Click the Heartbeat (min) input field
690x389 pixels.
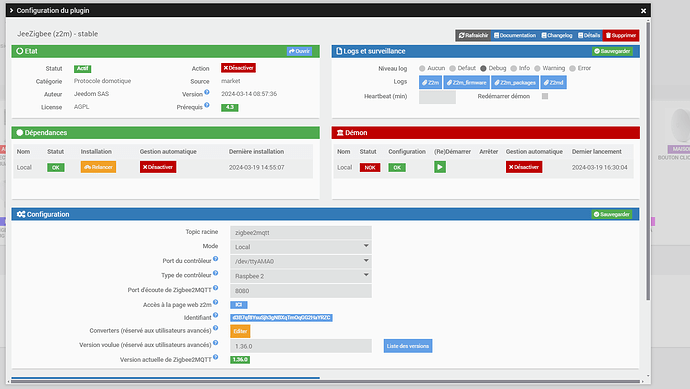tap(437, 97)
